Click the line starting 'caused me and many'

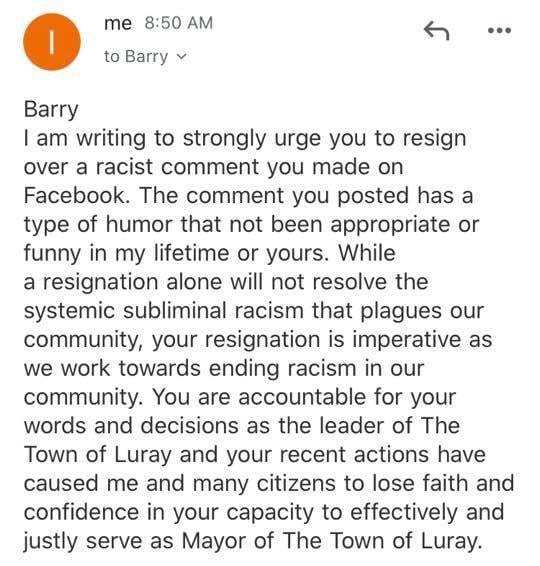tap(269, 483)
